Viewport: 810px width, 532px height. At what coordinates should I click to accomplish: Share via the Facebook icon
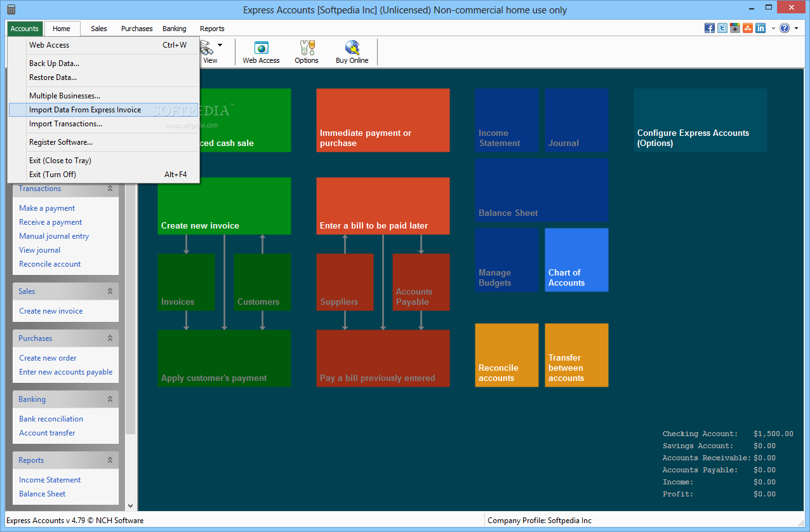coord(710,28)
